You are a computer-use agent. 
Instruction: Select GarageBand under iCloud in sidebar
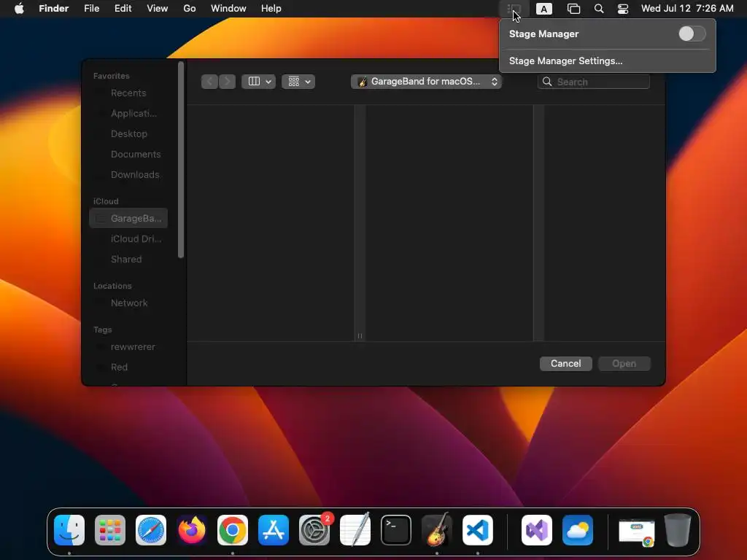(x=128, y=219)
